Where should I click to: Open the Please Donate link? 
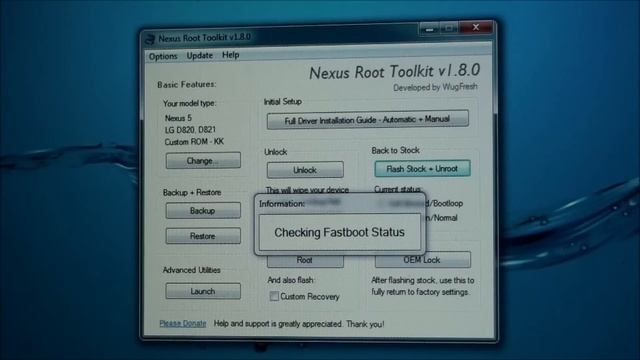182,324
